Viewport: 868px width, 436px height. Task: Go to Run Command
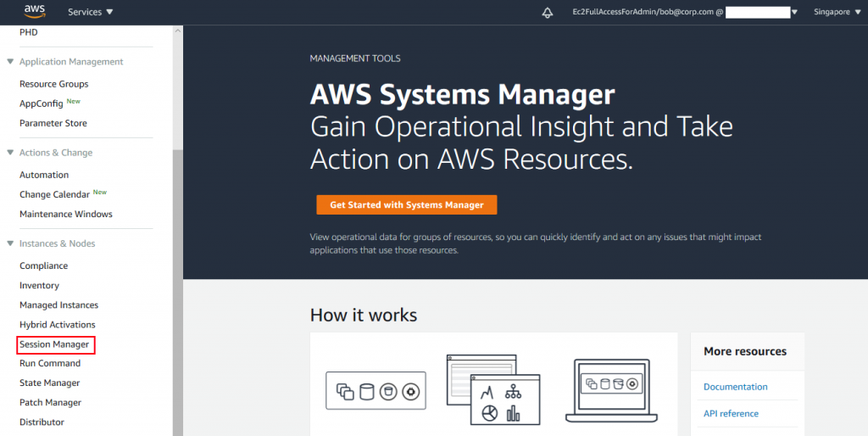50,363
